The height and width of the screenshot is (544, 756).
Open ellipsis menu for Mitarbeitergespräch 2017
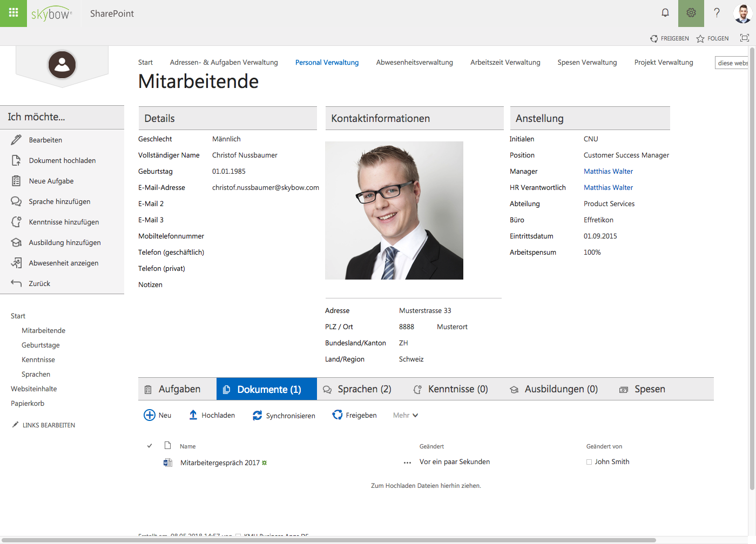408,463
